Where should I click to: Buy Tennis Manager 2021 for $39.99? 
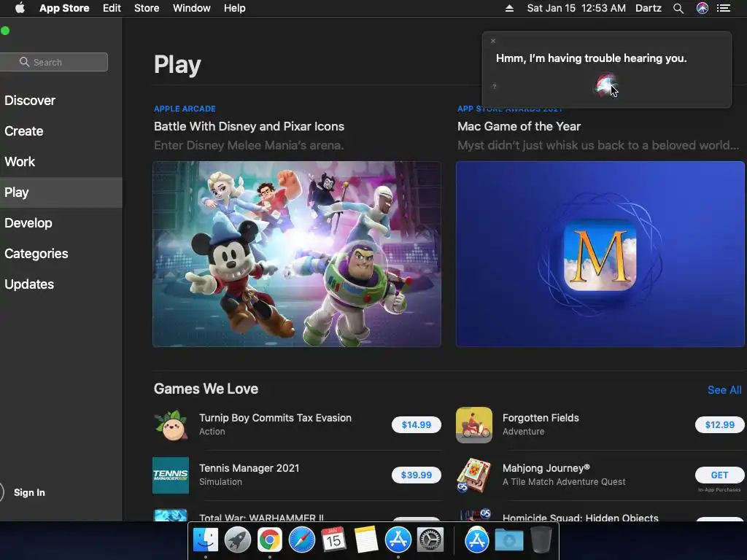tap(417, 475)
